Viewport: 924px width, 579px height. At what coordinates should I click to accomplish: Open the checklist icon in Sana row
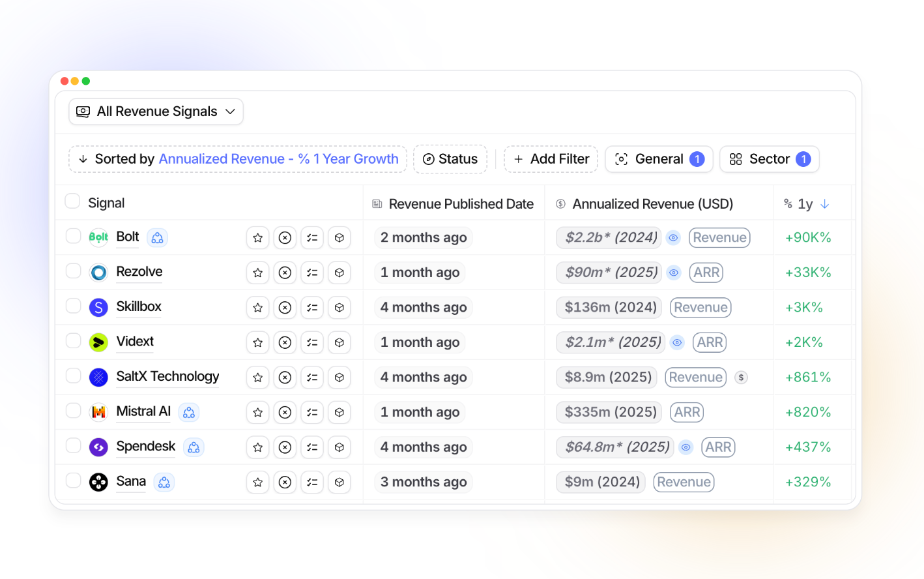click(312, 482)
